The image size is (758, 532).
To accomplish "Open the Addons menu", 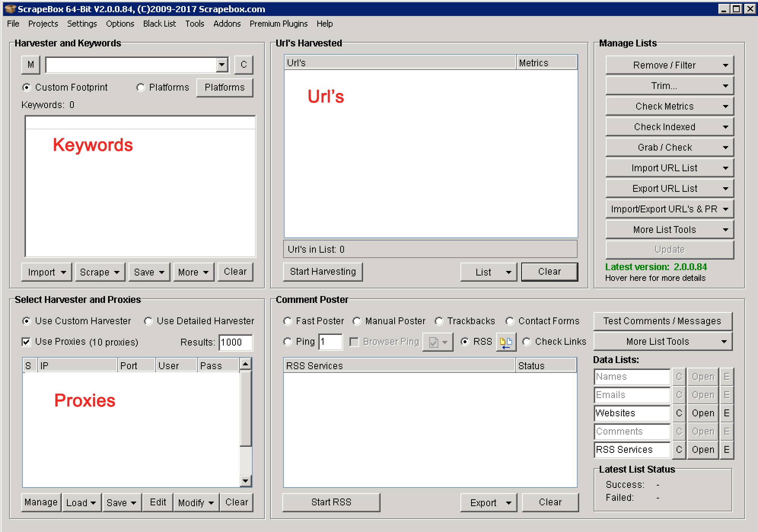I will 227,24.
